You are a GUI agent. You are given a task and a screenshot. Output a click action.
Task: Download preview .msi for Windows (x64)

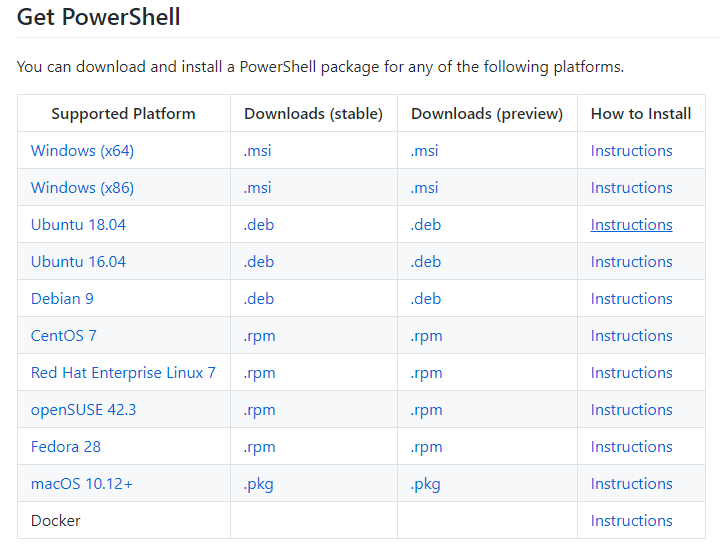click(424, 151)
